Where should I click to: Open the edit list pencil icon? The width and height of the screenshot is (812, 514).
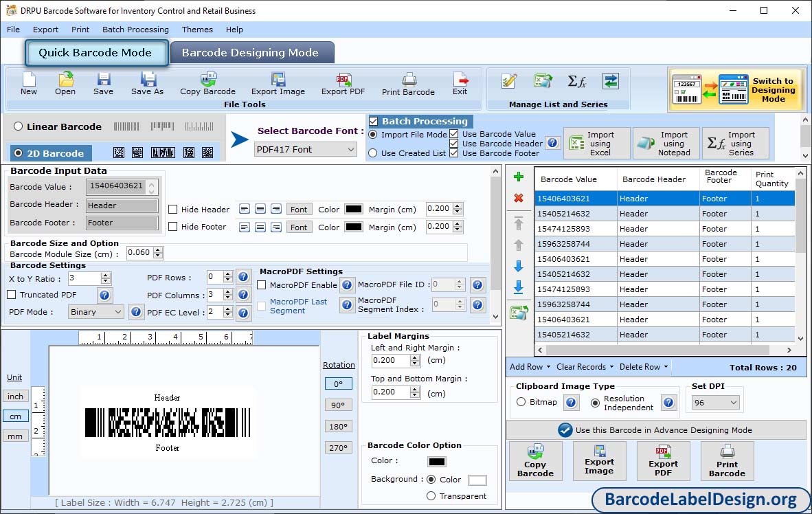(x=509, y=81)
